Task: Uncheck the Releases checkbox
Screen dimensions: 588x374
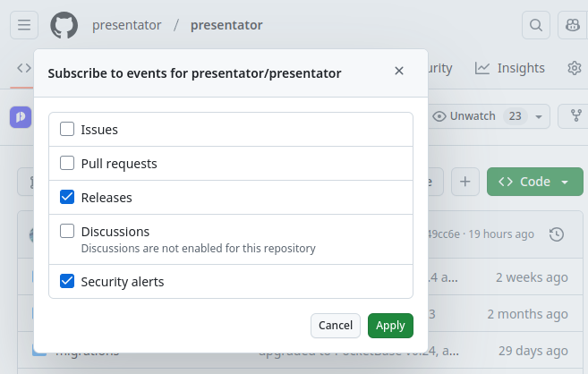Action: point(67,197)
